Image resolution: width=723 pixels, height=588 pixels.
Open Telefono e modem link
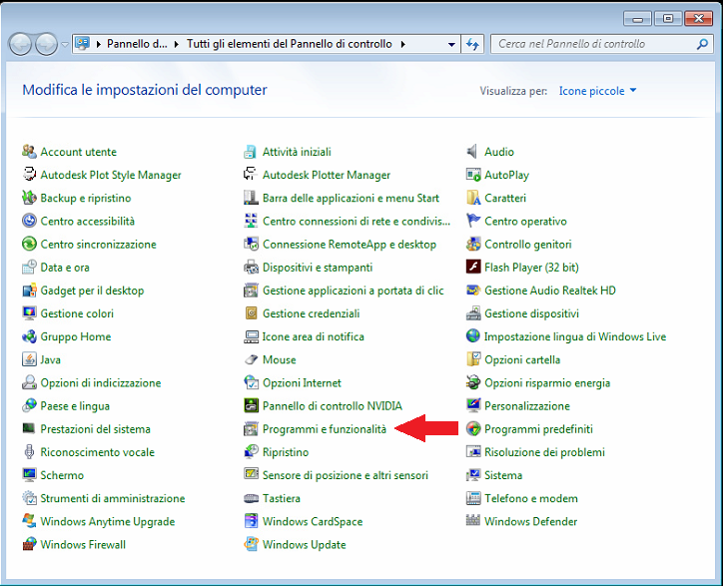[x=530, y=498]
